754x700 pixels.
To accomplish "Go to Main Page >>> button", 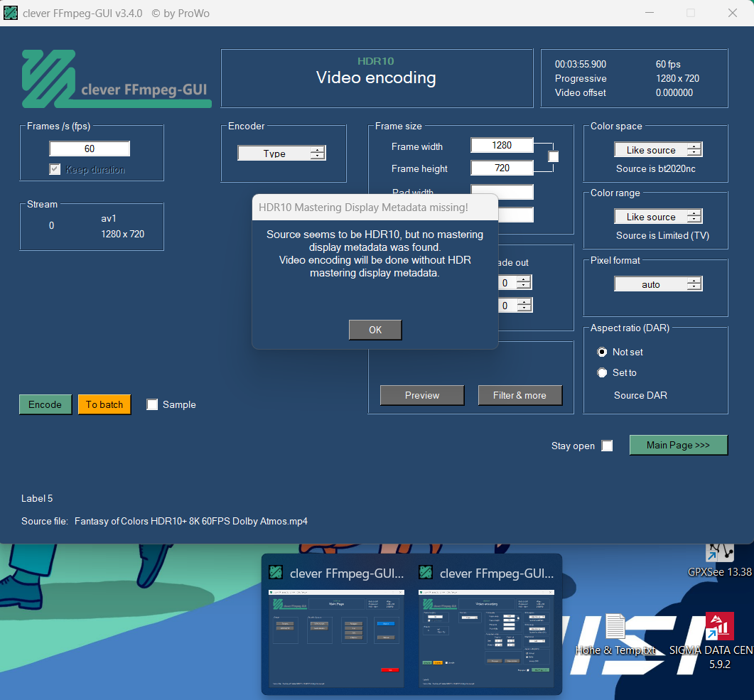I will (678, 445).
